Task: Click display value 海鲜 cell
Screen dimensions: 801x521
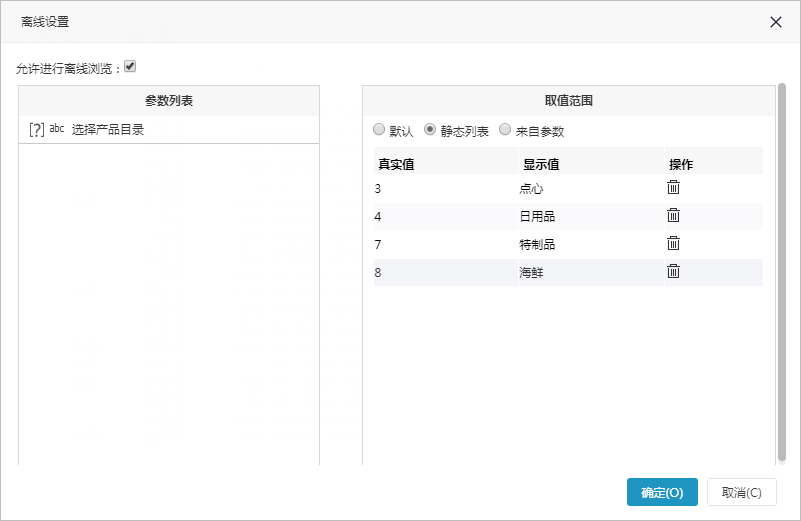Action: click(591, 272)
